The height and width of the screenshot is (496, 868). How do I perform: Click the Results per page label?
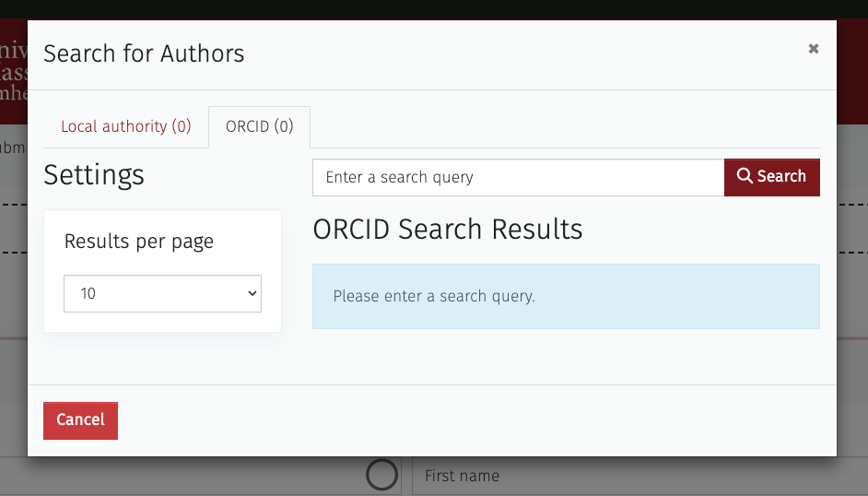point(139,242)
